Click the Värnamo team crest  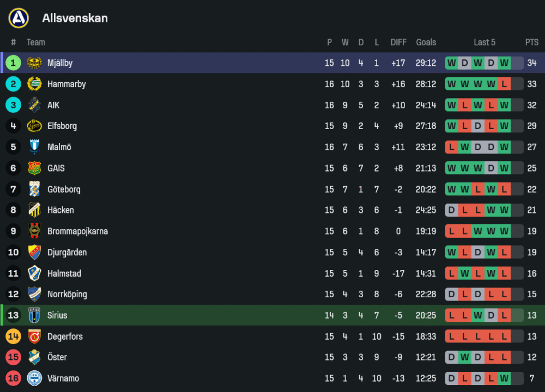coord(34,378)
